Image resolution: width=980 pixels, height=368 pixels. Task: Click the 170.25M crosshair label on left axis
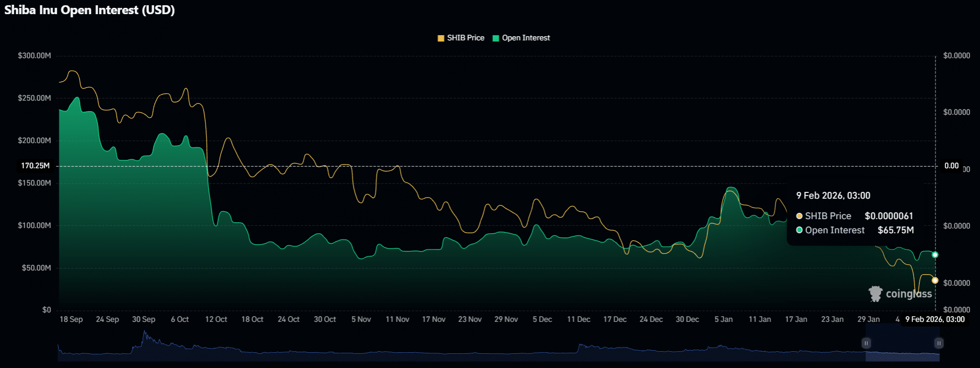click(36, 166)
